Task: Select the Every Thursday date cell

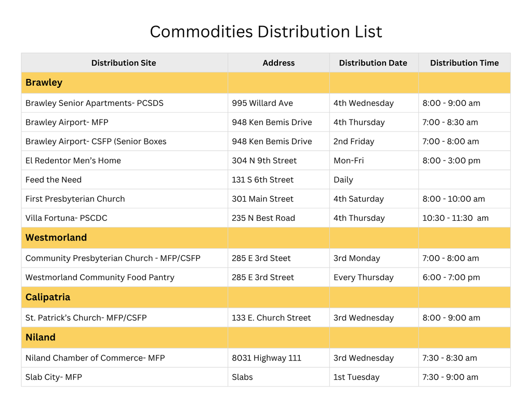Action: 363,277
